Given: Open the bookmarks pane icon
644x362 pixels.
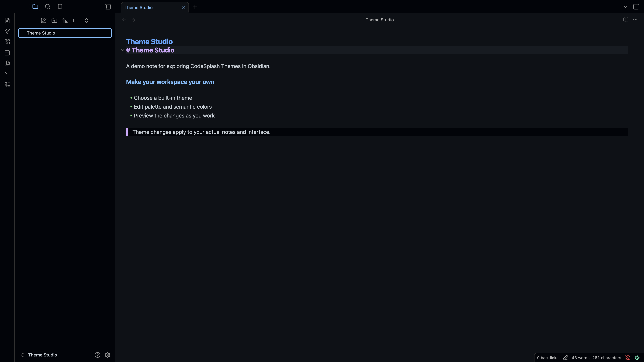Looking at the screenshot, I should tap(60, 7).
